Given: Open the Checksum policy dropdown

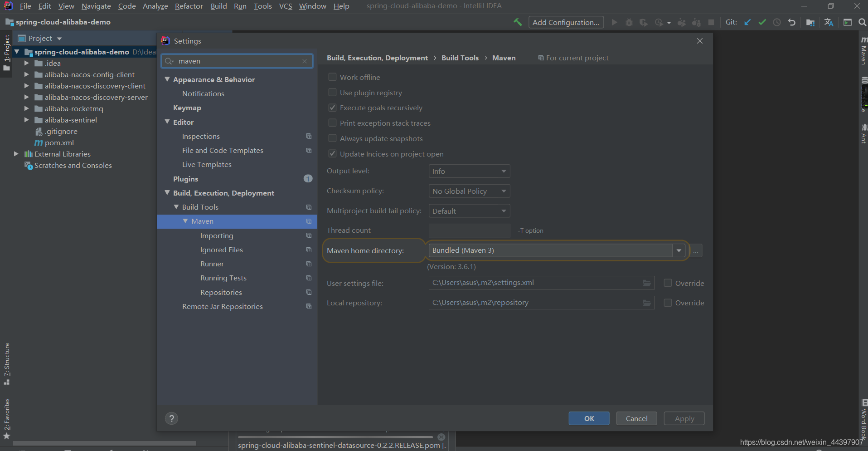Looking at the screenshot, I should (x=469, y=191).
